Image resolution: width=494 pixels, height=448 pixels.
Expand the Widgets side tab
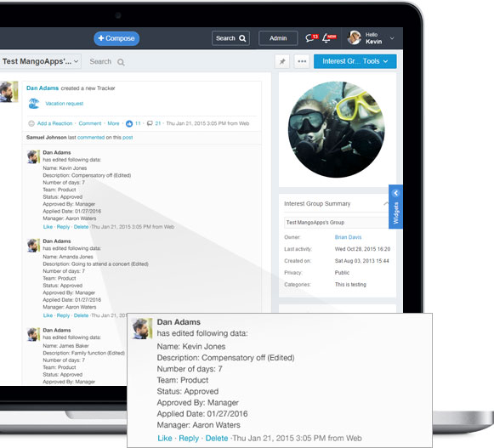(x=395, y=207)
